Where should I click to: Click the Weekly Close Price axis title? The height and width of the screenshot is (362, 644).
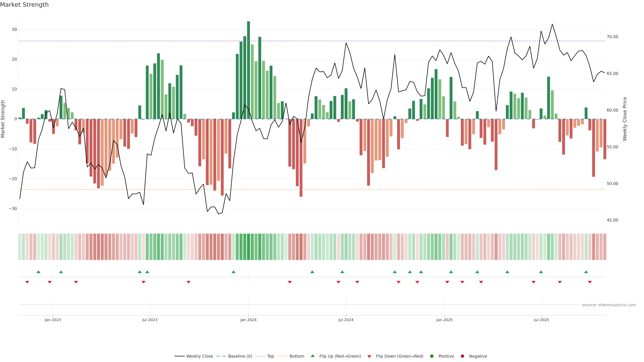point(625,119)
